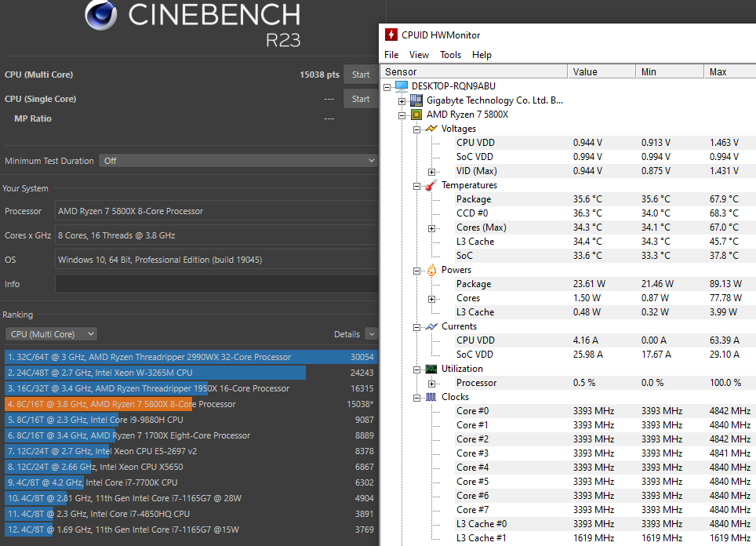
Task: Select the Core i9-9880H ranking row
Action: pos(191,420)
